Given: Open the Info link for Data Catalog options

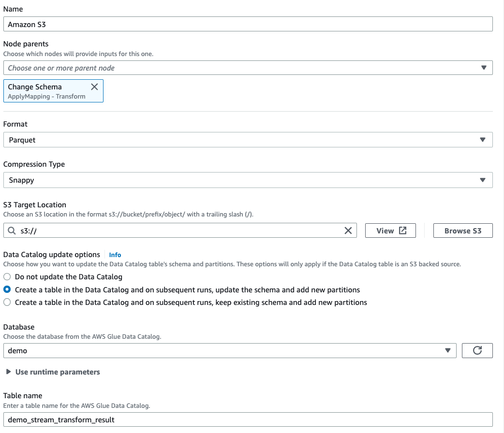Looking at the screenshot, I should coord(115,255).
